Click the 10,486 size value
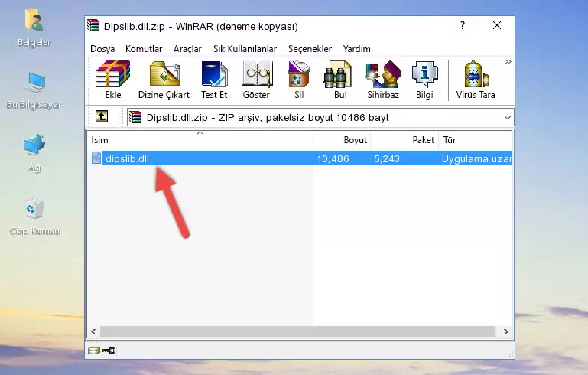Screen dimensions: 588x375 [x=333, y=158]
